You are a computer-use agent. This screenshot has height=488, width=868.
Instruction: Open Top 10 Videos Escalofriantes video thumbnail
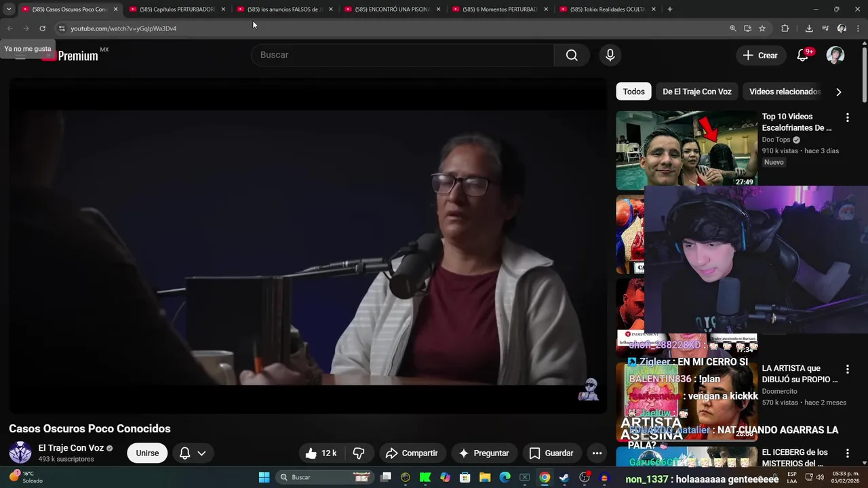pos(686,150)
